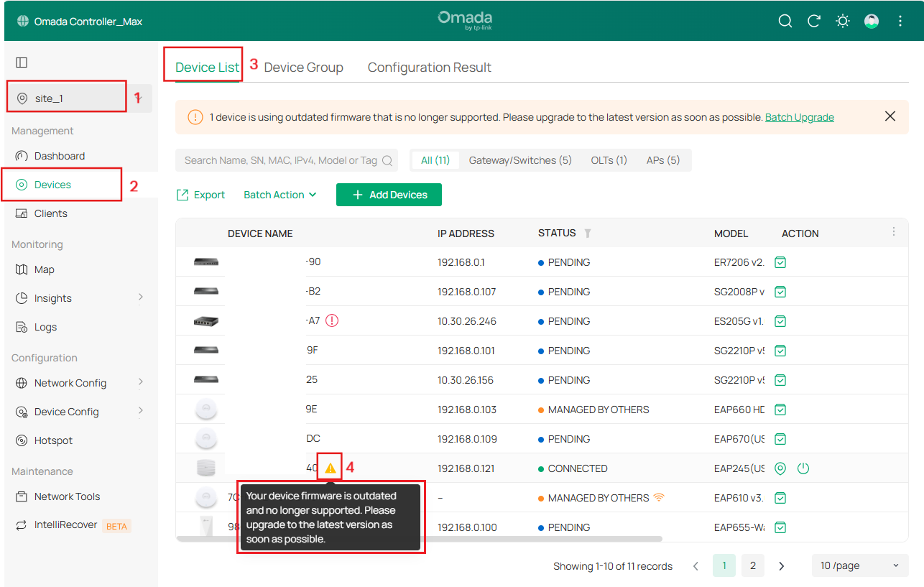The image size is (924, 587).
Task: Click the outdated firmware warning triangle icon
Action: [x=330, y=468]
